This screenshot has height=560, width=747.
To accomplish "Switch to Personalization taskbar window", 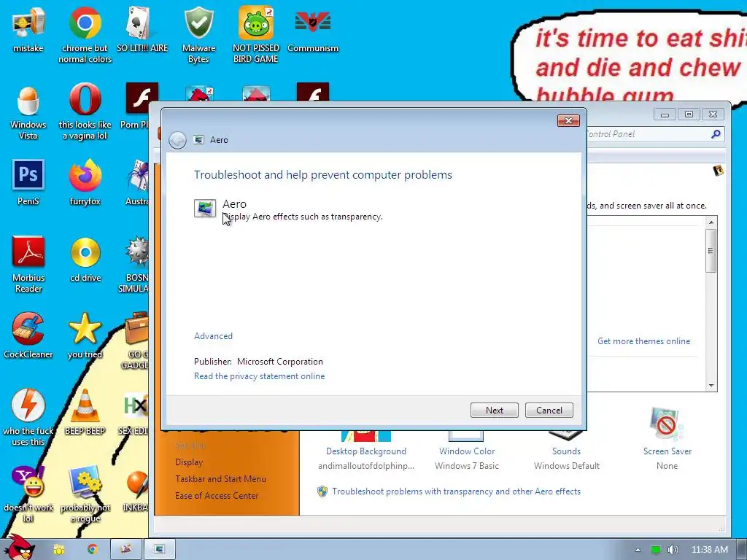I will click(x=125, y=550).
